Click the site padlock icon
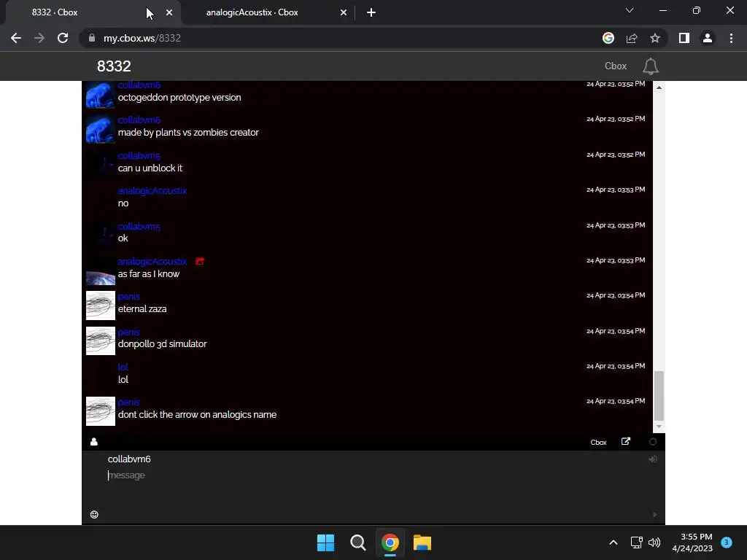 (x=92, y=38)
